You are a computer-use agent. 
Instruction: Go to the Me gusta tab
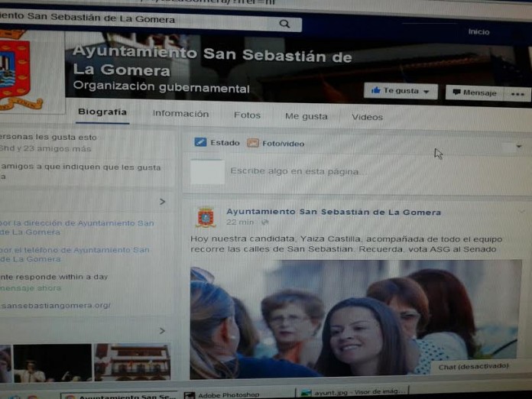pos(306,116)
